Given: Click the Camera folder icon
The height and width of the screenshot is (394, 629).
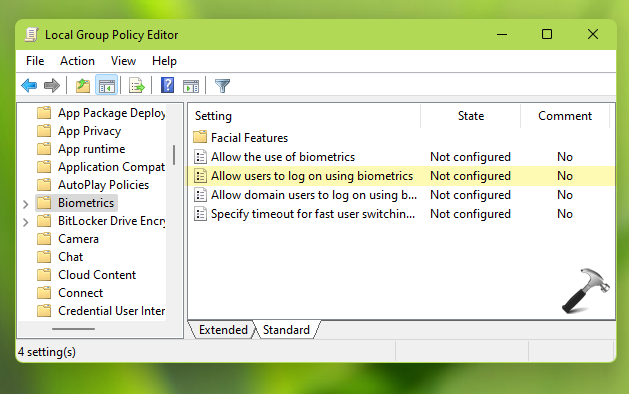Looking at the screenshot, I should [x=44, y=239].
